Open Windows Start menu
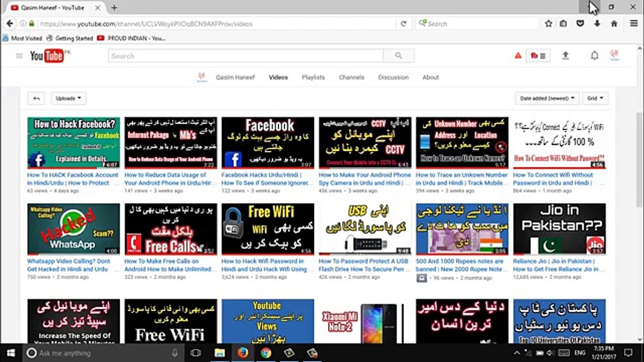 tap(11, 353)
